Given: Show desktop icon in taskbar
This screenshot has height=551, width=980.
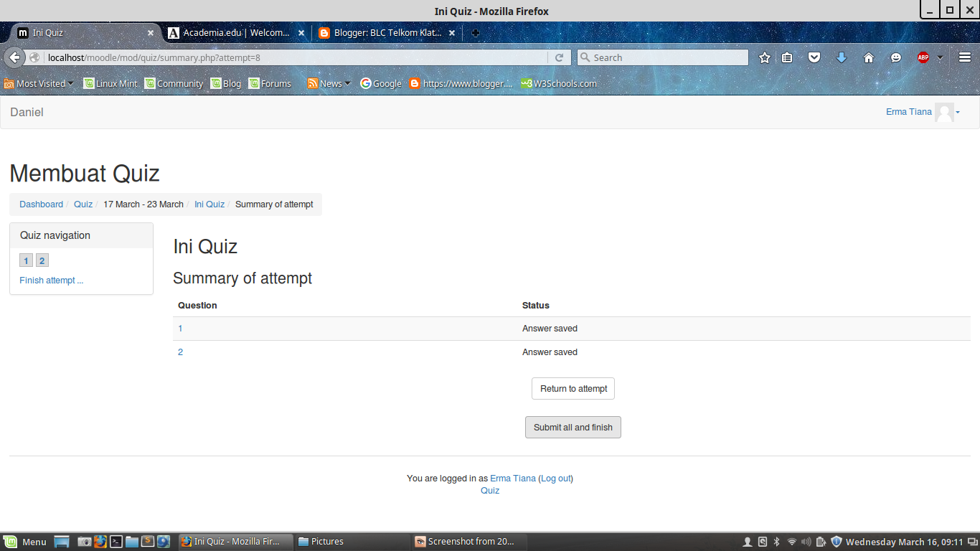Looking at the screenshot, I should tap(62, 542).
